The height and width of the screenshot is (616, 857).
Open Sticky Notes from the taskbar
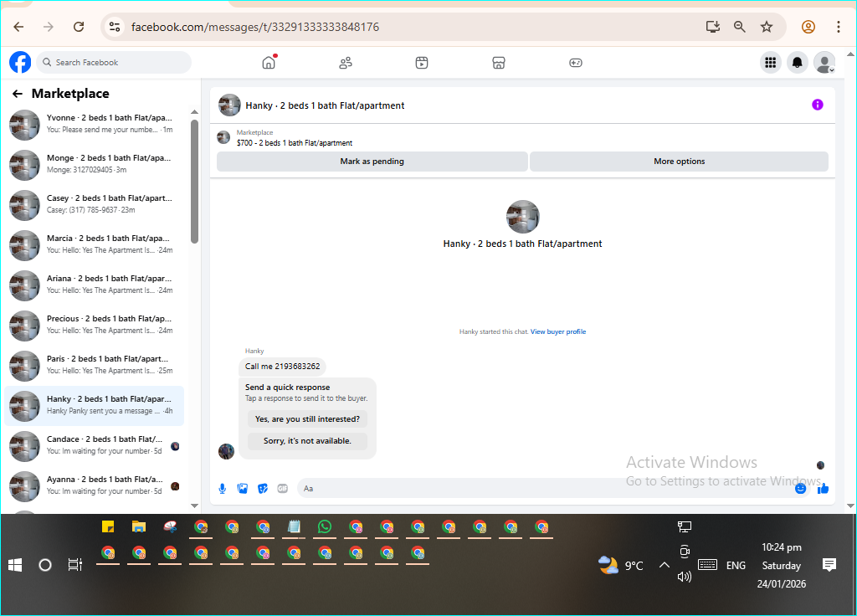click(108, 527)
